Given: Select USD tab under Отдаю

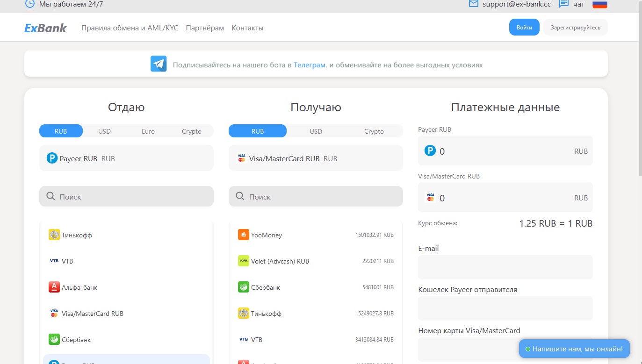Looking at the screenshot, I should (104, 131).
